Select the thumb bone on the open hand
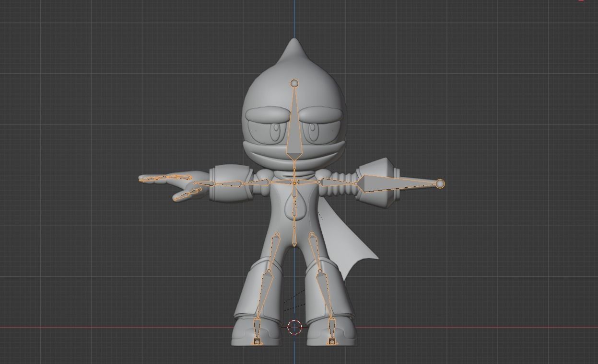Screen dimensions: 598x364 187,194
